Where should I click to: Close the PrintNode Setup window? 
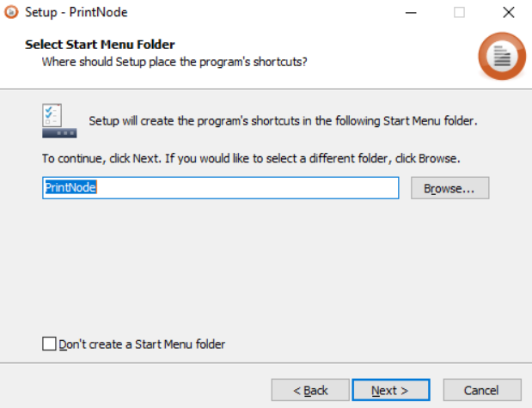508,13
